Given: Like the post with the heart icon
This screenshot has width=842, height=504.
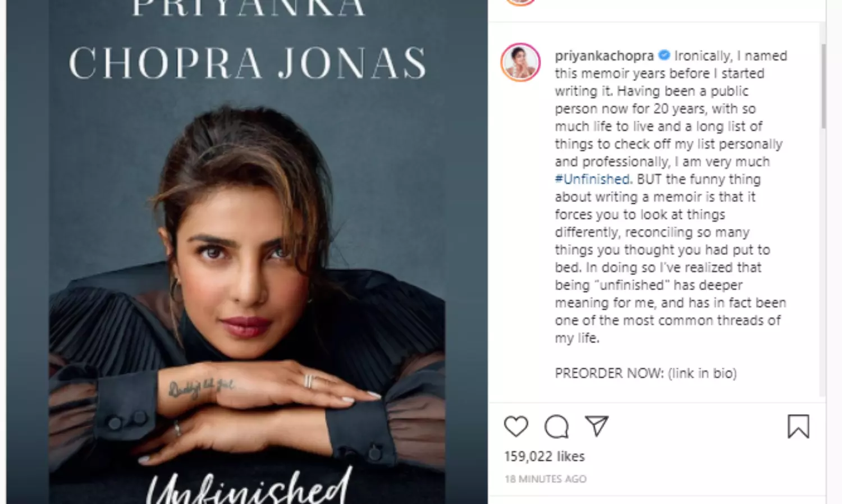Looking at the screenshot, I should click(516, 427).
